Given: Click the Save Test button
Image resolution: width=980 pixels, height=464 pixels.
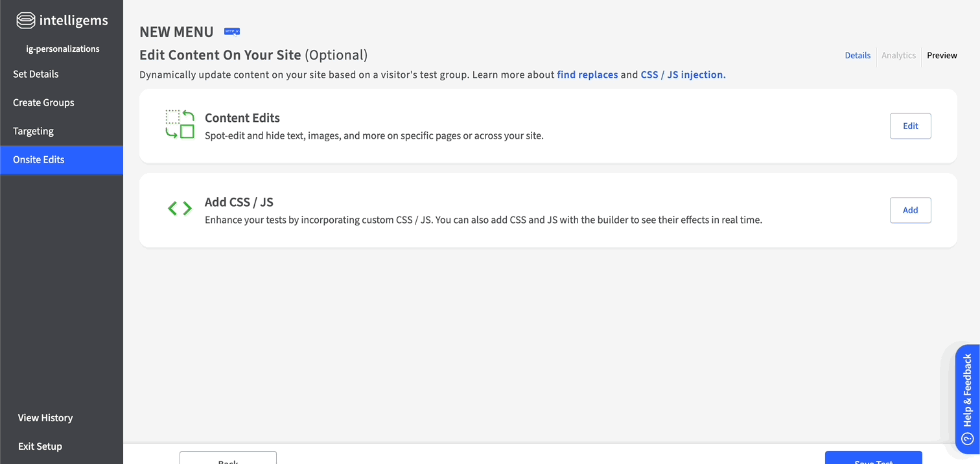Looking at the screenshot, I should (873, 459).
